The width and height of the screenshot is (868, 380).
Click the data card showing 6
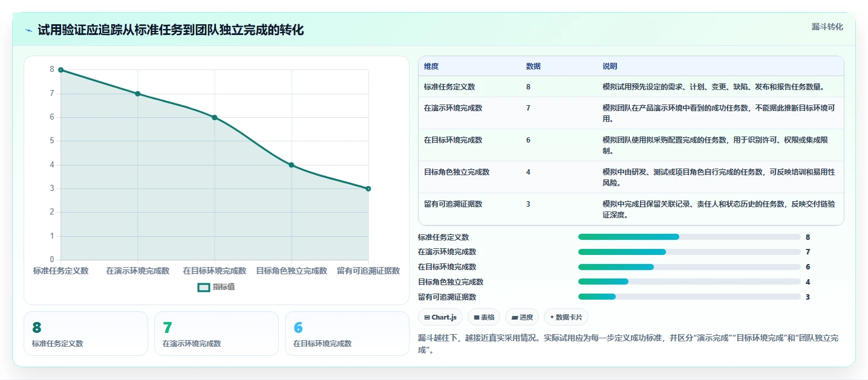pyautogui.click(x=347, y=333)
